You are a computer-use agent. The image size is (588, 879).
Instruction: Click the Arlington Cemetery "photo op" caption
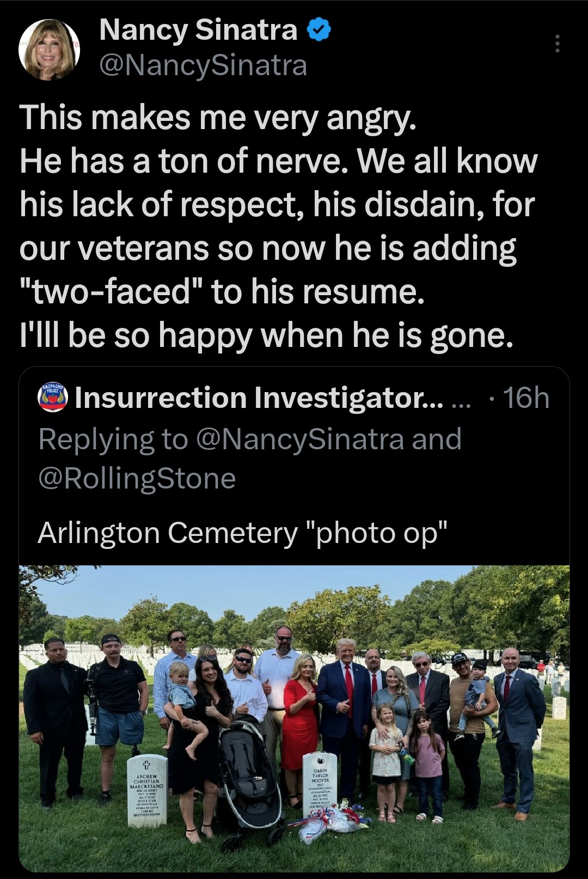pyautogui.click(x=243, y=533)
